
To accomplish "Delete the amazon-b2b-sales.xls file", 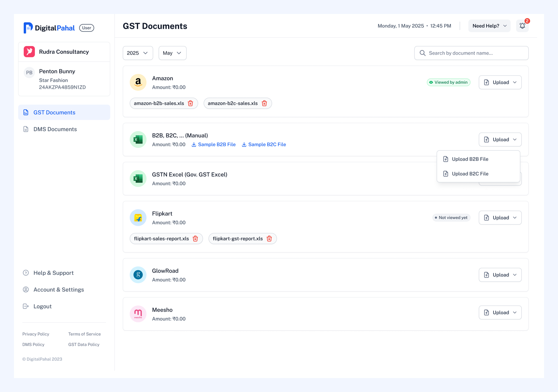I will [x=190, y=103].
